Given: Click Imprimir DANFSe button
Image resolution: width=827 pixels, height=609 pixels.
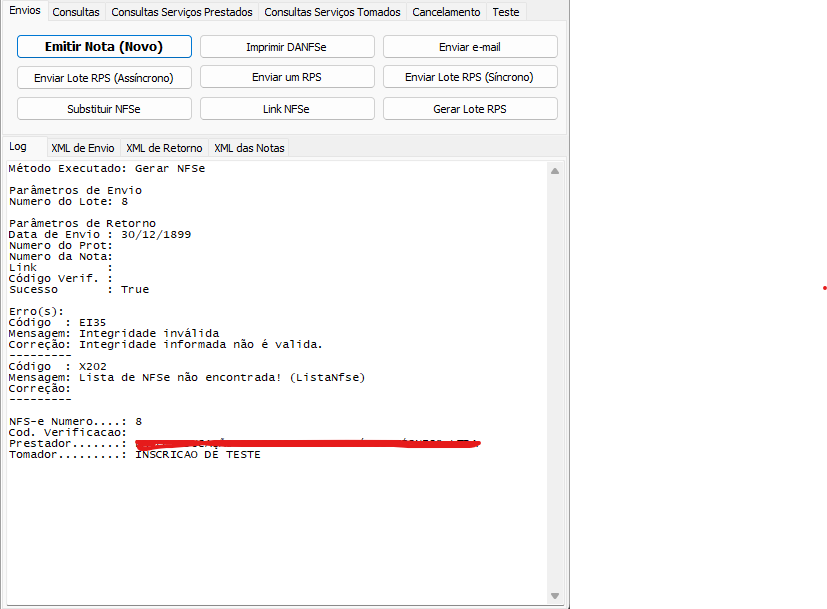Looking at the screenshot, I should tap(287, 47).
